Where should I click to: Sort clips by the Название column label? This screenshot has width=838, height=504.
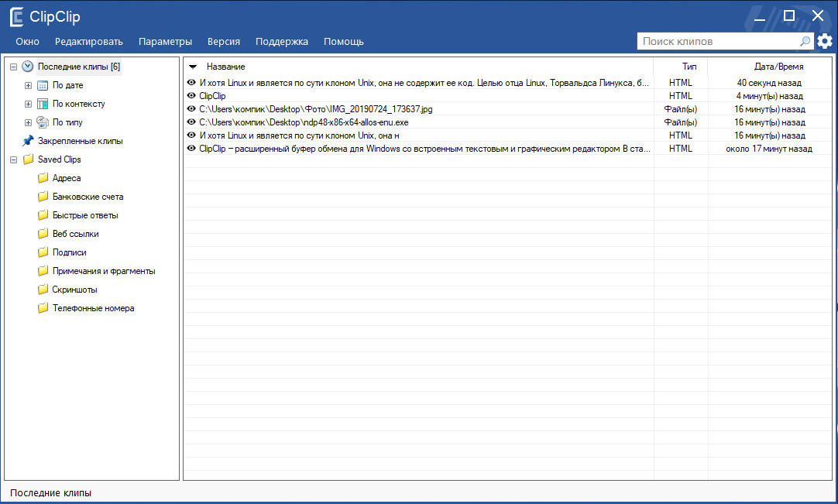[x=226, y=67]
